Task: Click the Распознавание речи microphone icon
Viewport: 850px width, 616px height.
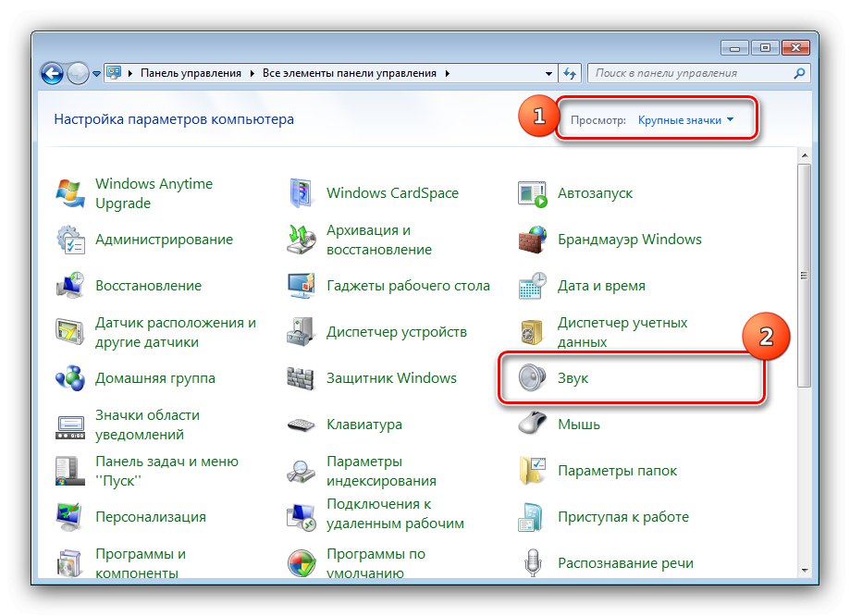Action: [x=533, y=561]
